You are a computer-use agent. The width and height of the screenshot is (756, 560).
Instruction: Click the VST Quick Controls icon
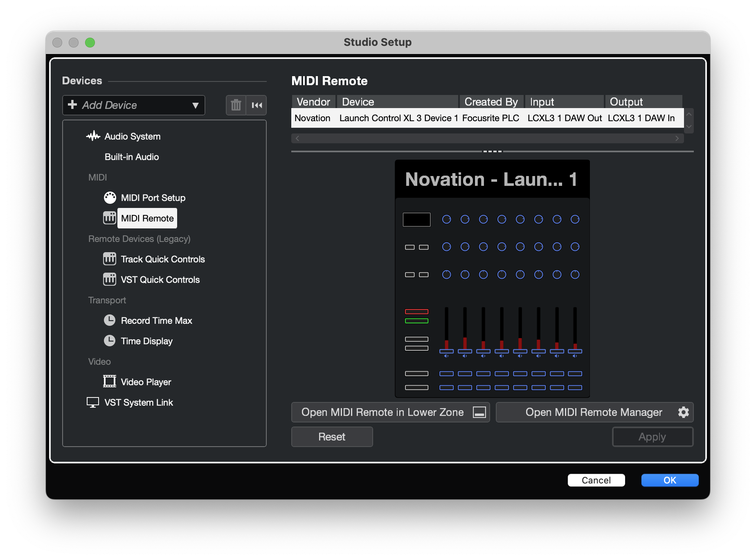point(110,279)
